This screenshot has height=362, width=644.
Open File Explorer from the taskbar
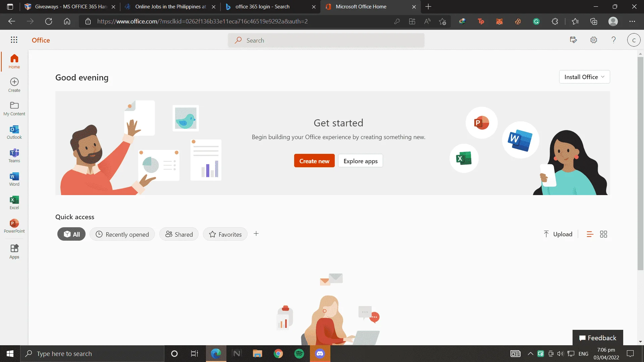coord(257,354)
